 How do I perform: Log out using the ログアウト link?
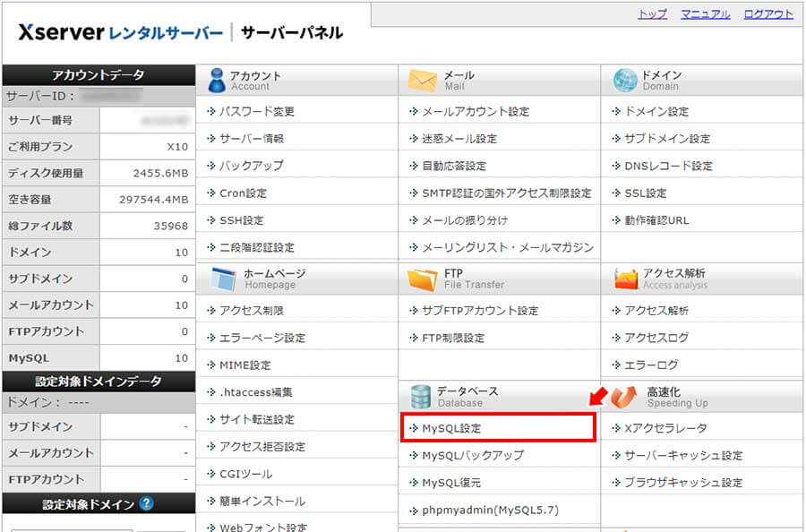pos(768,14)
